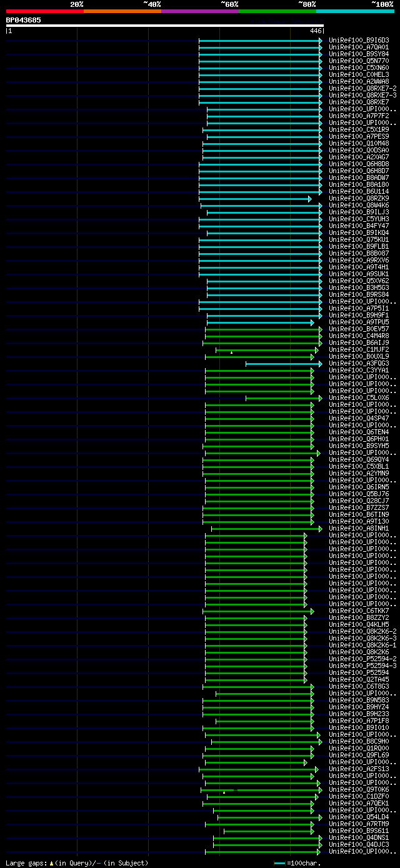
Task: Select the UniRef100_Q4SP47 label
Action: (x=359, y=419)
